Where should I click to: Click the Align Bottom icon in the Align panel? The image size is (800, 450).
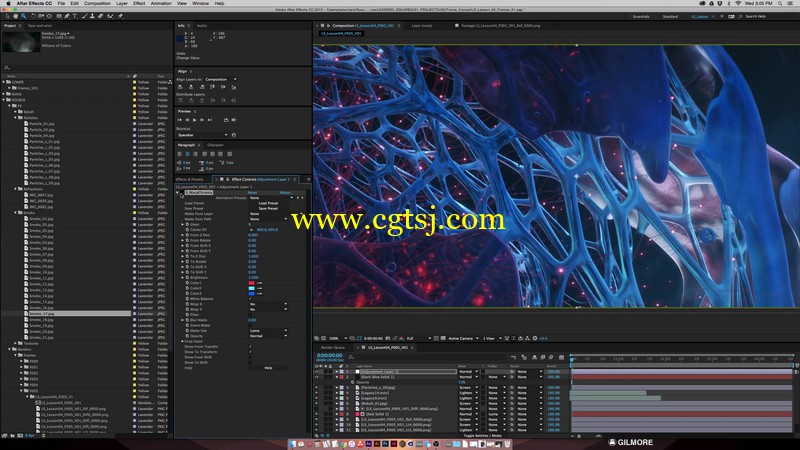(x=234, y=87)
